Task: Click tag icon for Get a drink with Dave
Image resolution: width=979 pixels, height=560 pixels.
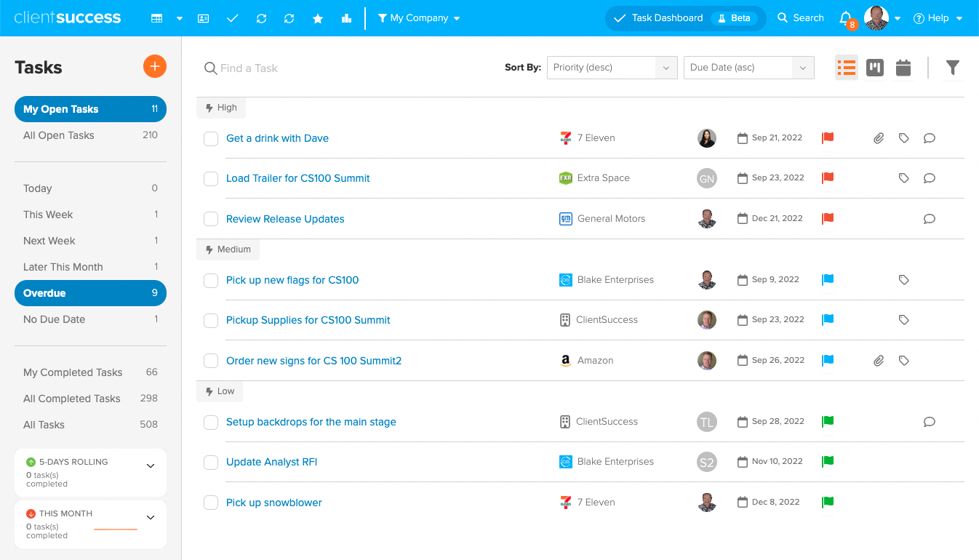Action: (904, 138)
